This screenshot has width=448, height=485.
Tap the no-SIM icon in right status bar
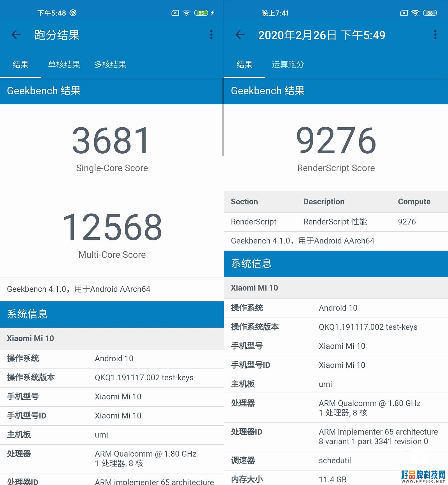click(x=404, y=13)
